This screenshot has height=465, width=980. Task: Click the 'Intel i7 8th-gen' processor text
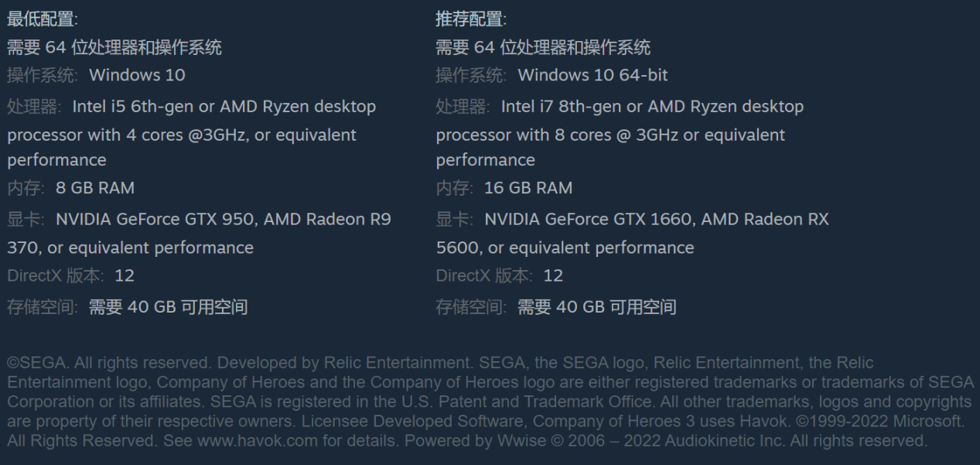565,107
